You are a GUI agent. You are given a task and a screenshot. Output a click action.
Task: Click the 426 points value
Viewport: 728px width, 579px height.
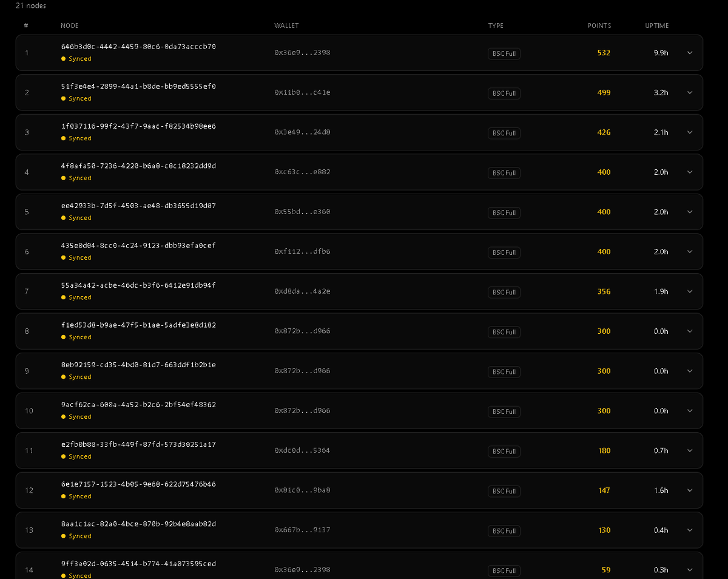point(604,132)
